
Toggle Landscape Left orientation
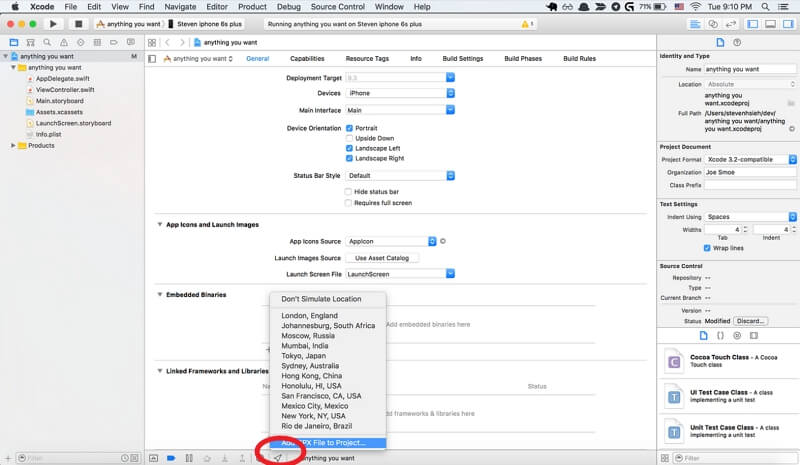coord(349,148)
